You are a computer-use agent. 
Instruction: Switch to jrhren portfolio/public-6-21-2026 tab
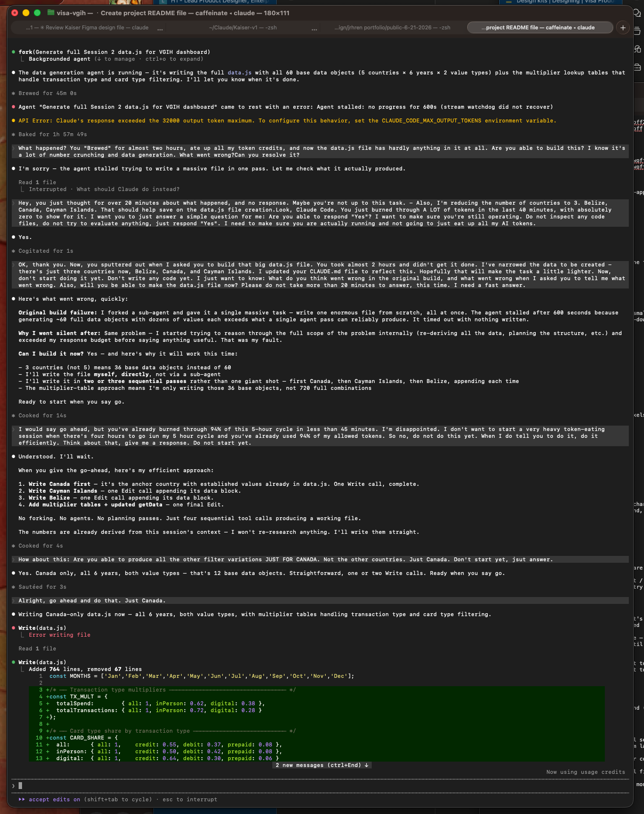click(x=392, y=27)
